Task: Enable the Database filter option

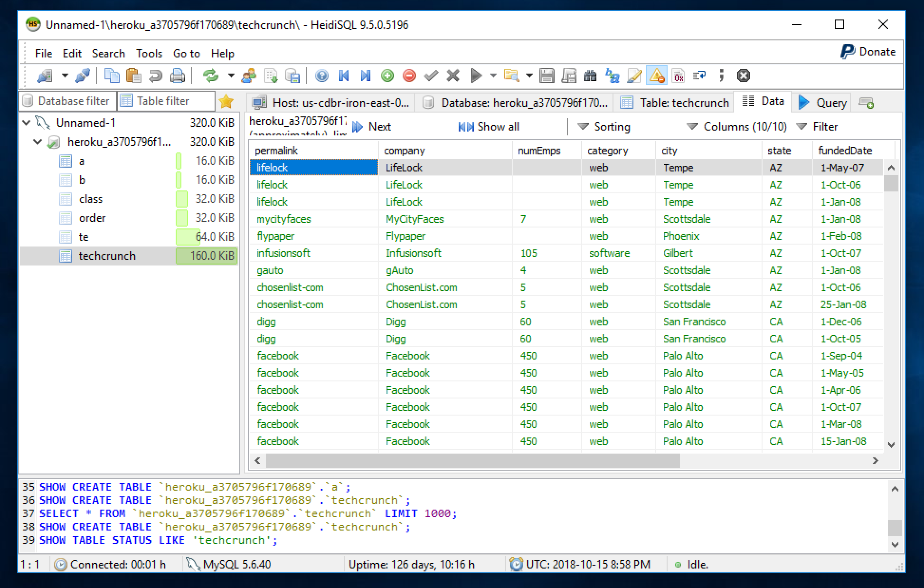Action: pyautogui.click(x=67, y=101)
